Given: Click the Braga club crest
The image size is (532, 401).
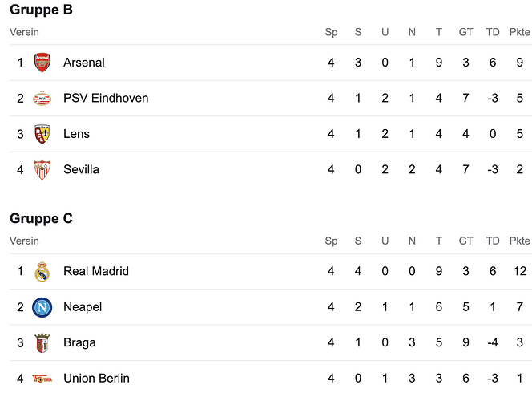Looking at the screenshot, I should click(x=42, y=343).
